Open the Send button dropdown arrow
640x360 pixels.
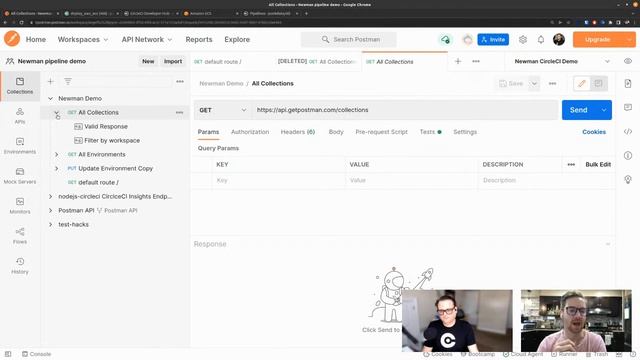click(604, 110)
